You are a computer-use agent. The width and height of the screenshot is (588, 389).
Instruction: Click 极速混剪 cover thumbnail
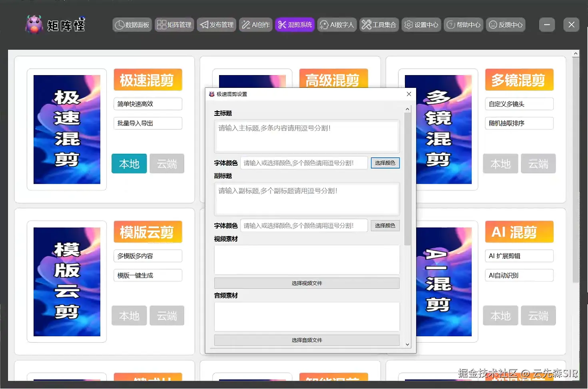click(67, 129)
